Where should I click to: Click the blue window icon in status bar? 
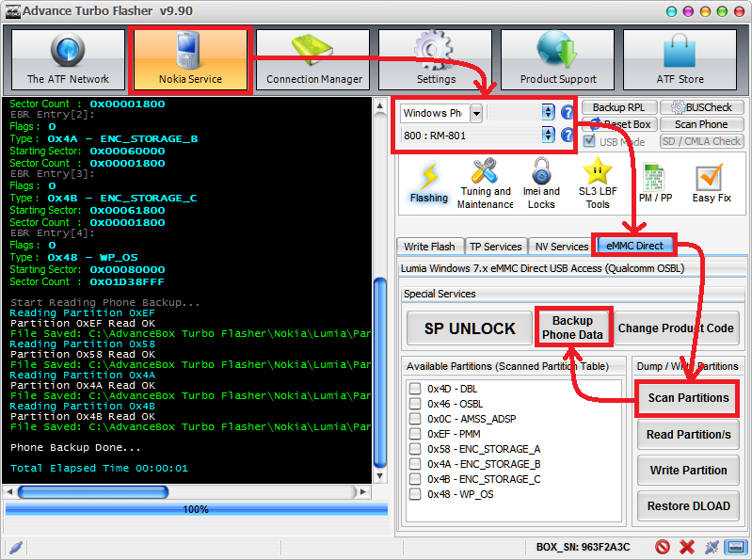point(736,547)
